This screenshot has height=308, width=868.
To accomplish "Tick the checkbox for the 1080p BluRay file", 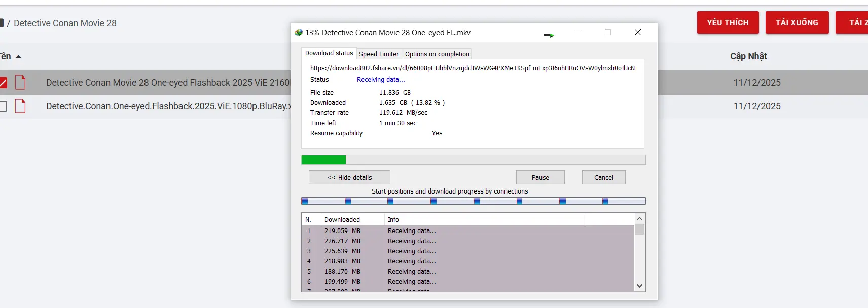I will 3,106.
